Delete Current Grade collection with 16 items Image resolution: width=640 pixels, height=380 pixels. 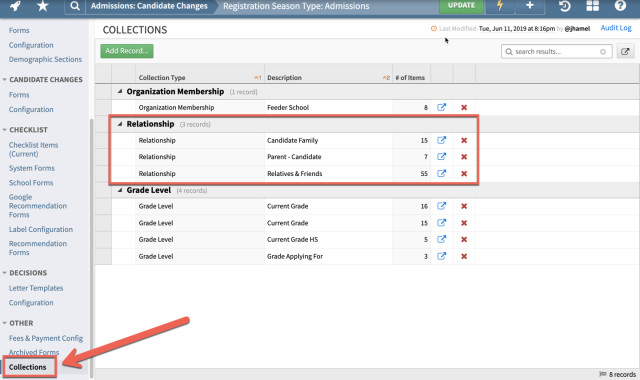click(464, 206)
